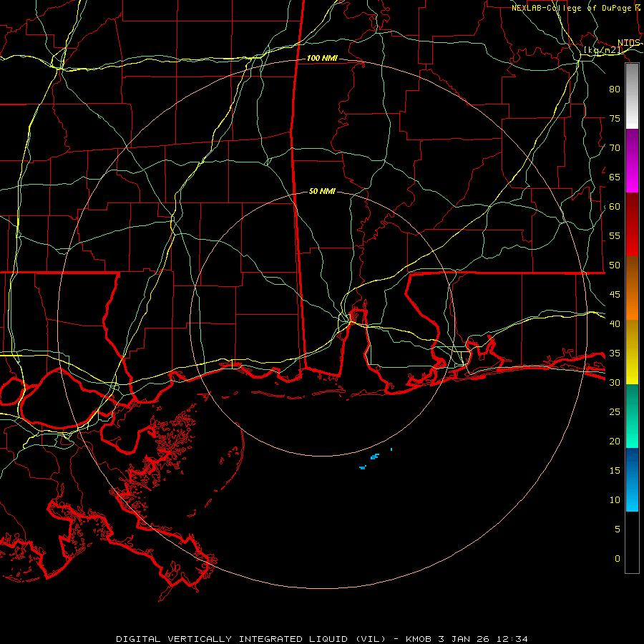
Task: Pick the magenta-purple segment of color scale
Action: coord(632,160)
